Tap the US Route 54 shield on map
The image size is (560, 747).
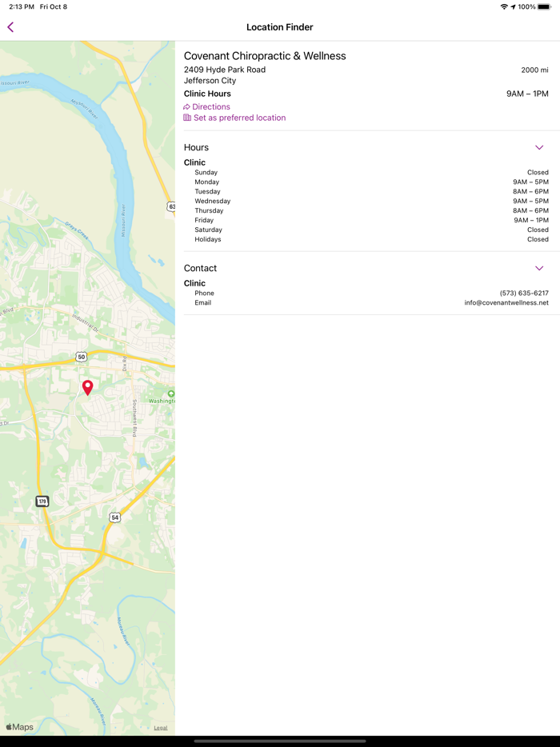114,517
